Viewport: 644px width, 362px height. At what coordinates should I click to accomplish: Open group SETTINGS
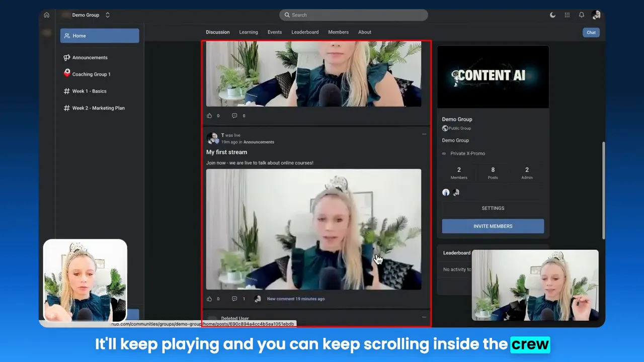coord(493,208)
